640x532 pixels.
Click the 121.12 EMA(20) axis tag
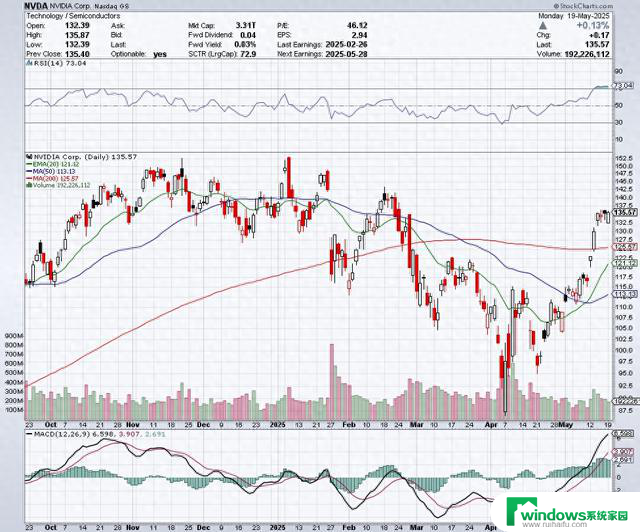pyautogui.click(x=625, y=263)
